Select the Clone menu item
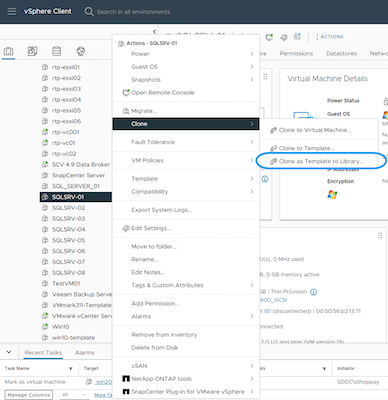 click(186, 124)
